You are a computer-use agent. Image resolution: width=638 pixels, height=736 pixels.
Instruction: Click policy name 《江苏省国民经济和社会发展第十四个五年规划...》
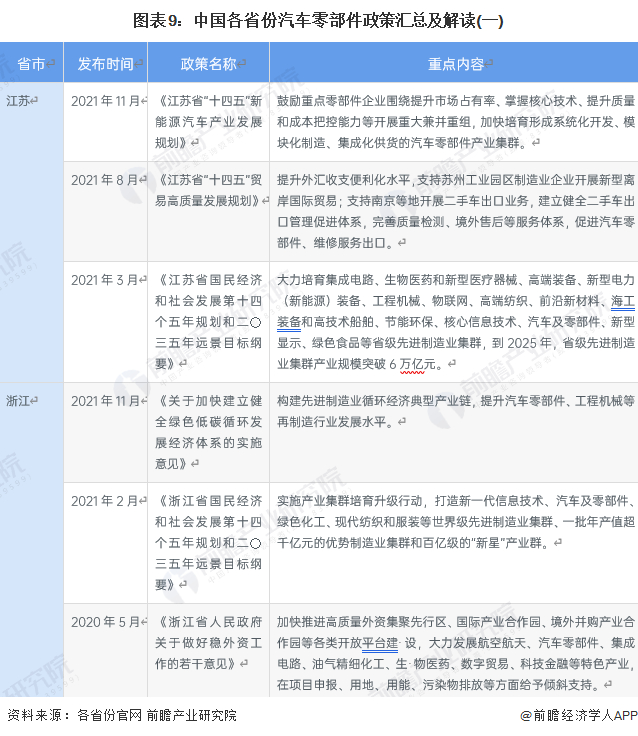coord(208,322)
